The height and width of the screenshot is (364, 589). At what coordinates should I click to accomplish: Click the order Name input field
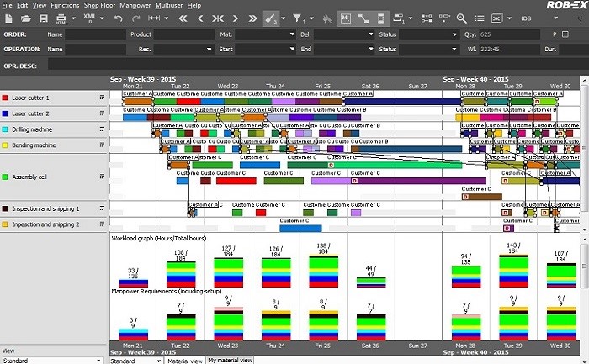(95, 34)
